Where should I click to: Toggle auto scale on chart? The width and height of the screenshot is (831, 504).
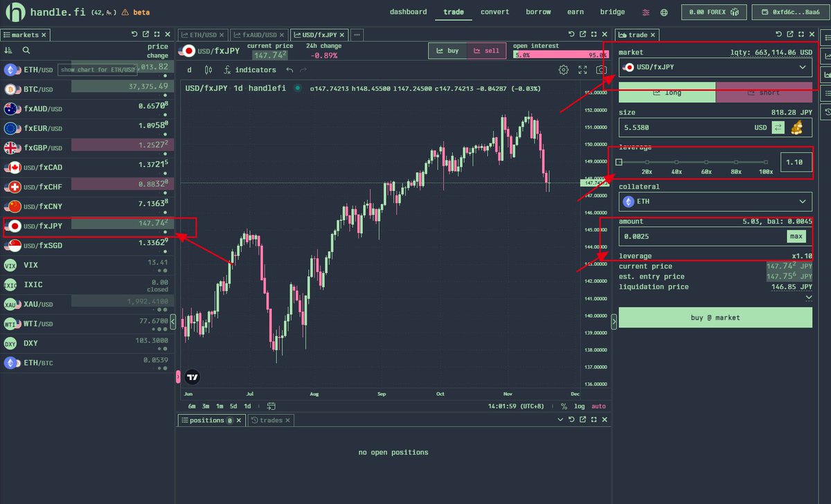(599, 406)
